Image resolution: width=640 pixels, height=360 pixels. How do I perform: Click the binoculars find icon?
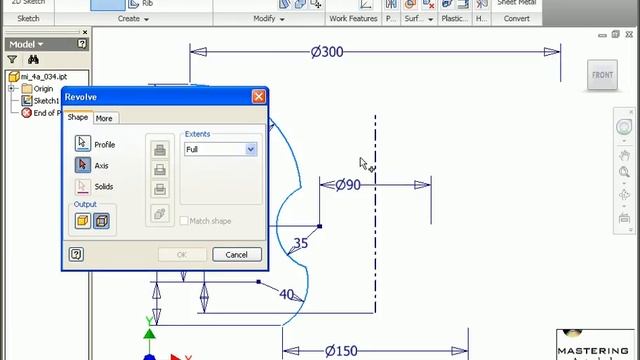33,60
